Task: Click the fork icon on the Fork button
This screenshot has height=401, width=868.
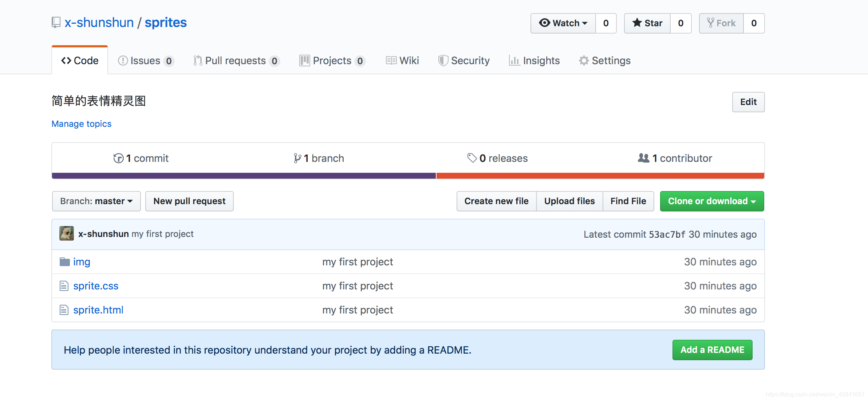Action: coord(710,23)
